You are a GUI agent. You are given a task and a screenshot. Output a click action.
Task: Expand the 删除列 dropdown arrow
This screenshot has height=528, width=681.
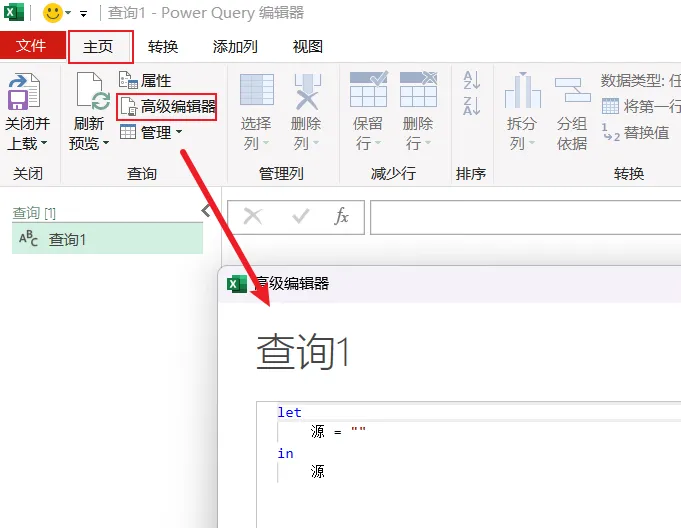click(x=316, y=142)
